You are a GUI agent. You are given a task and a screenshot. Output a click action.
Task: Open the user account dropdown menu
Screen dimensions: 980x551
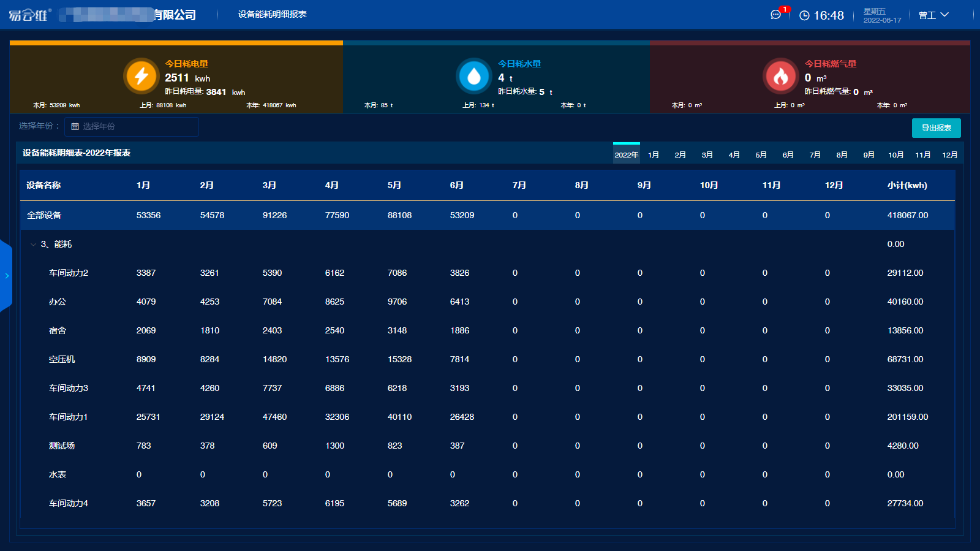933,15
